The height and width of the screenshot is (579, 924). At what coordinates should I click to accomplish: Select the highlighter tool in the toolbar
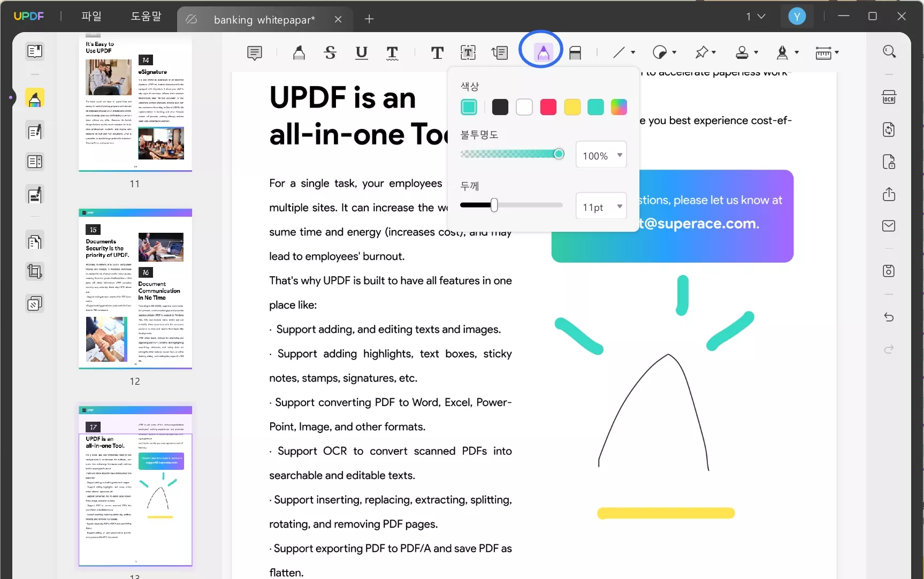299,52
